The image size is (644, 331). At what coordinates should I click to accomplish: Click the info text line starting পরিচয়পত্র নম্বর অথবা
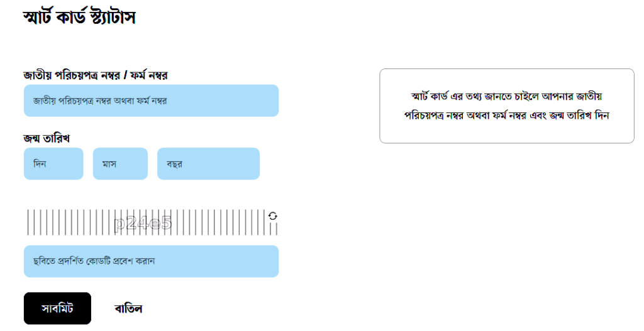tap(506, 116)
